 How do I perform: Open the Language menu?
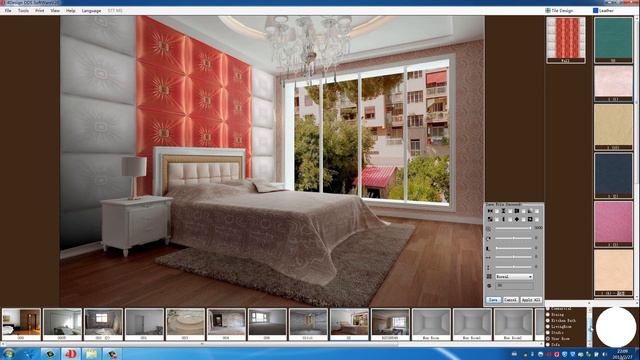pyautogui.click(x=91, y=11)
